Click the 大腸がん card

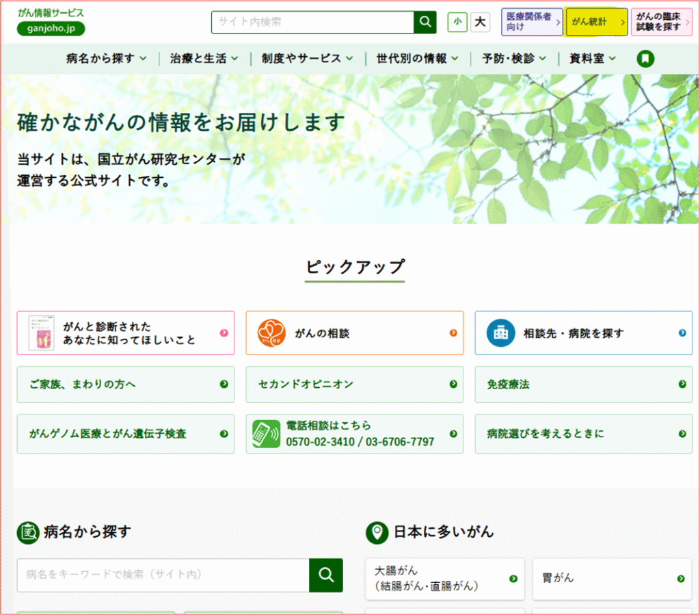click(444, 579)
